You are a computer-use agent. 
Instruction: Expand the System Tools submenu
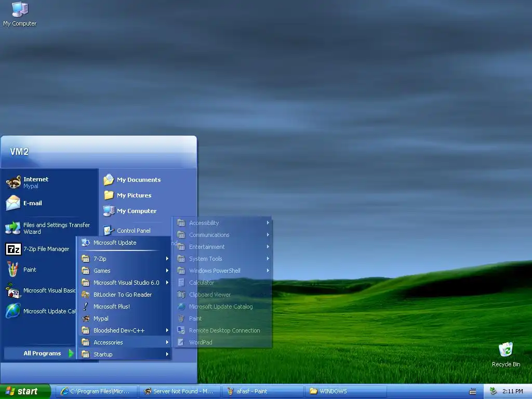coord(223,259)
